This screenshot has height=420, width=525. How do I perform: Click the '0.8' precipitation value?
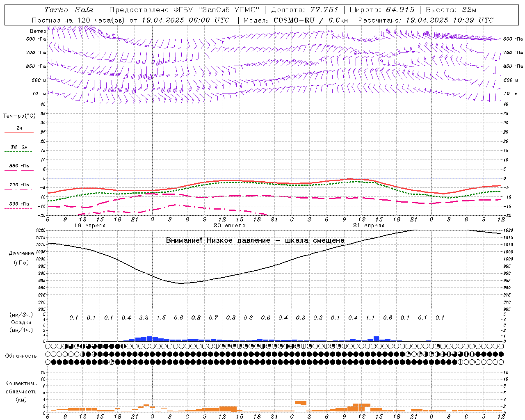point(196,317)
